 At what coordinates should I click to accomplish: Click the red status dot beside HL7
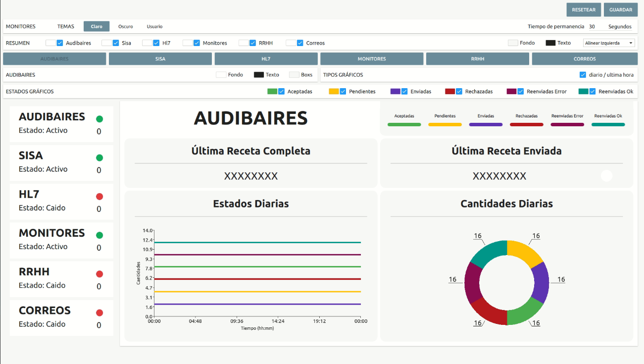pyautogui.click(x=99, y=196)
